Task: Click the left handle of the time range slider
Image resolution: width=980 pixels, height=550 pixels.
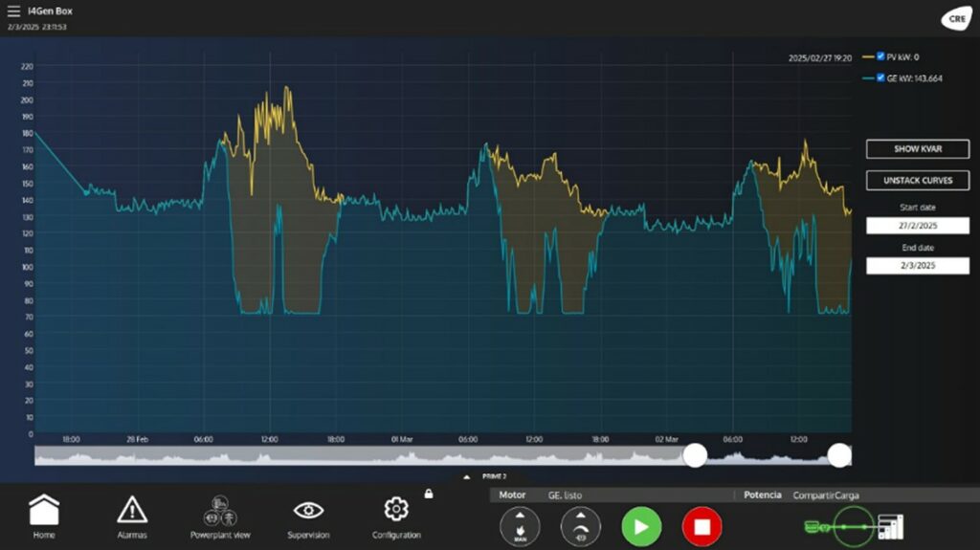Action: tap(695, 455)
